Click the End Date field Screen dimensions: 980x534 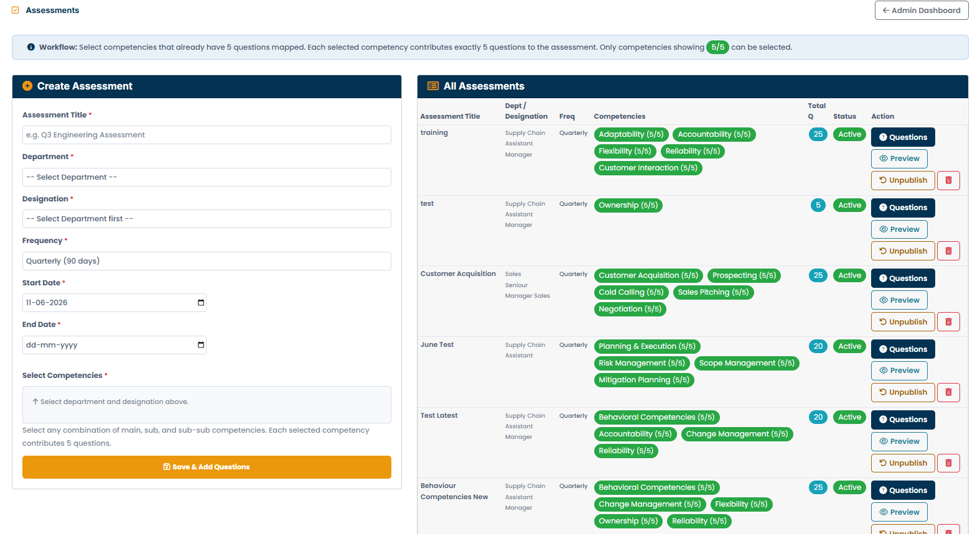coord(114,345)
